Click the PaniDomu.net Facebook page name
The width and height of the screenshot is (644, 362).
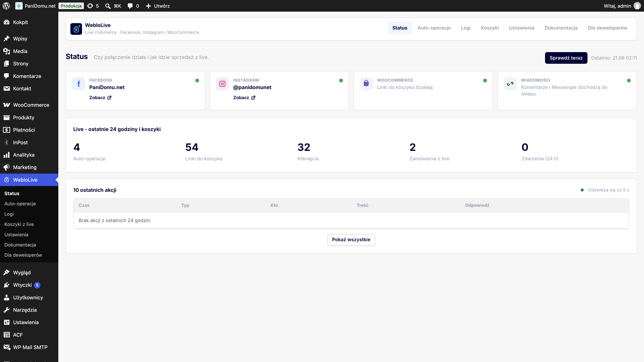(107, 87)
